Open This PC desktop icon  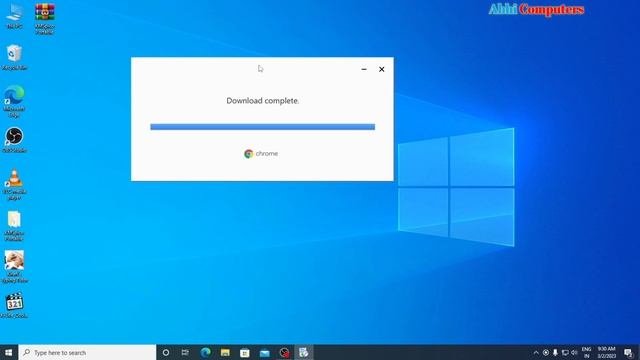tap(14, 15)
